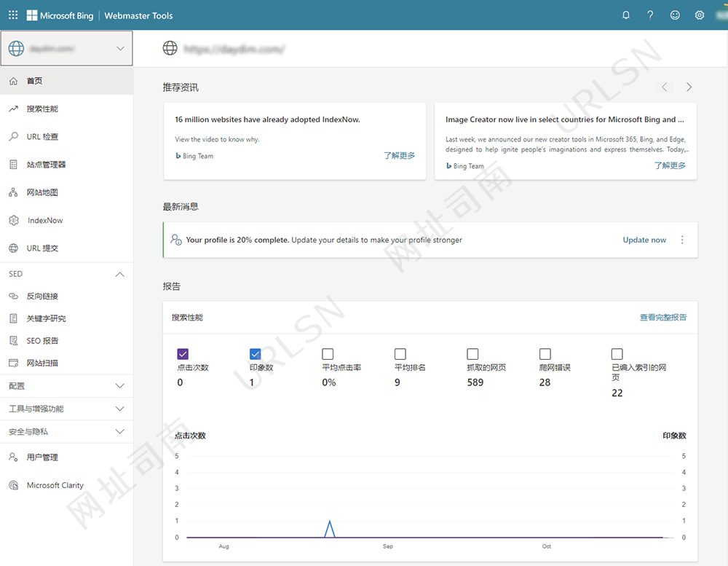Click the notifications bell icon
728x566 pixels.
[626, 15]
